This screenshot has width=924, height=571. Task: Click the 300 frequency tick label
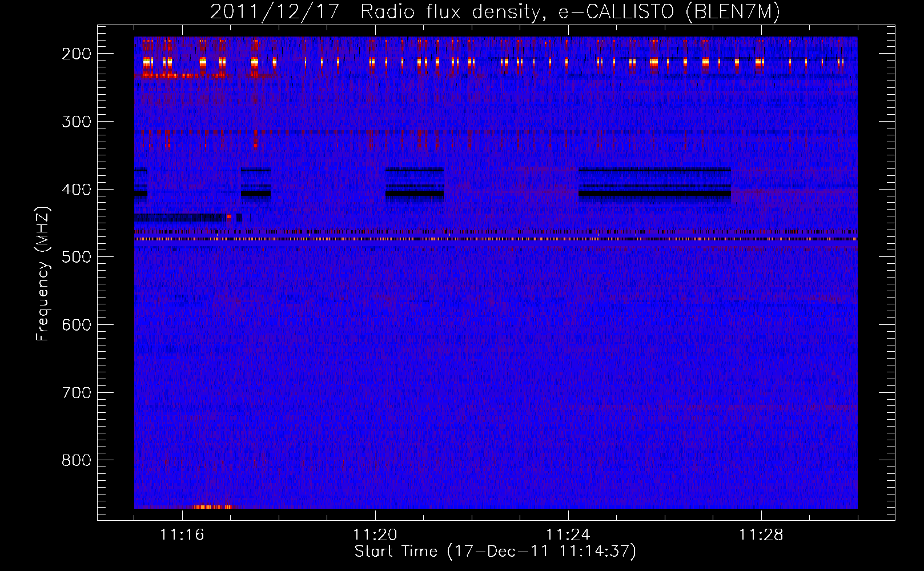(x=77, y=122)
